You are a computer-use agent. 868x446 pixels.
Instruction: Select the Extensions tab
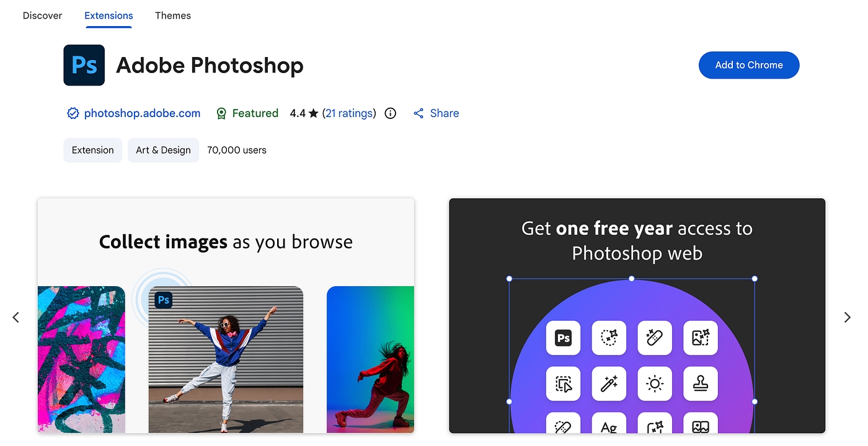coord(108,15)
